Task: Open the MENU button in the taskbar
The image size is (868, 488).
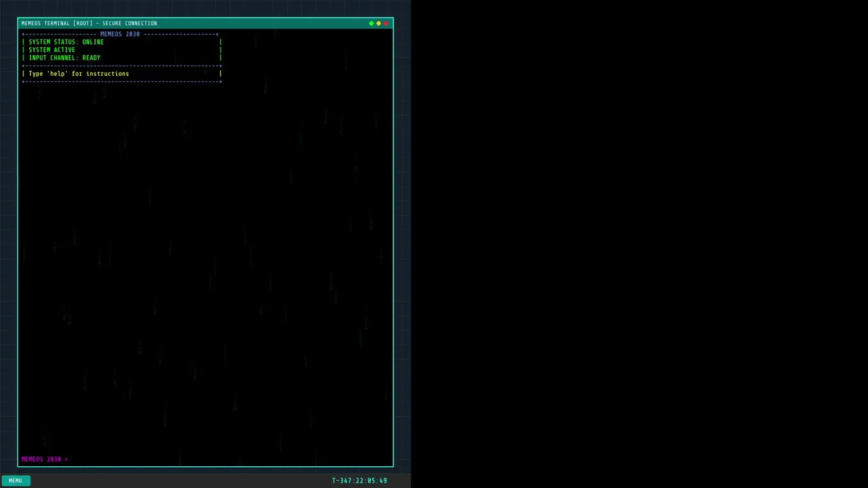Action: click(x=15, y=481)
